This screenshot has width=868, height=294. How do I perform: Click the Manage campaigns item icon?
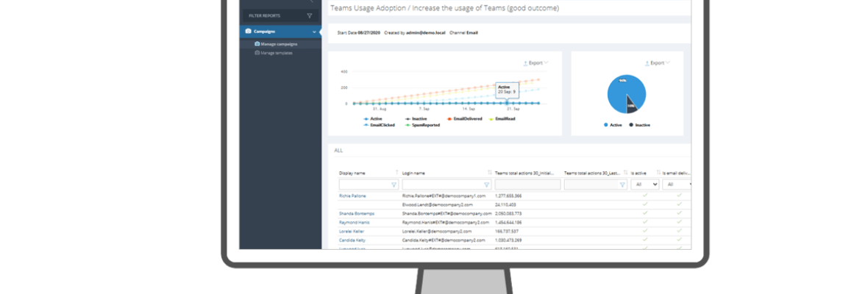coord(257,44)
